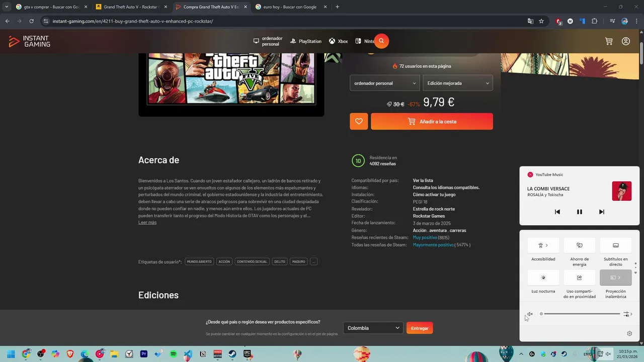Open the tab search dropdown arrow in Chrome

pyautogui.click(x=7, y=7)
